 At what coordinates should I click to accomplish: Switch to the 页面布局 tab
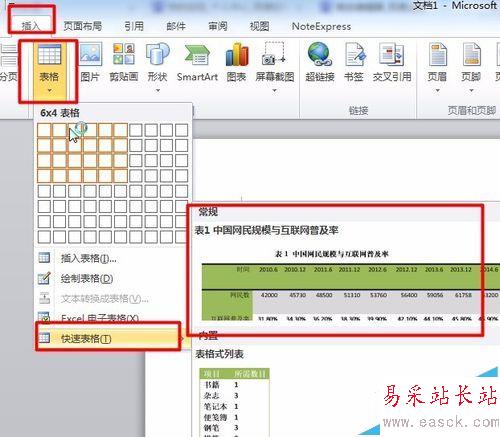(83, 26)
